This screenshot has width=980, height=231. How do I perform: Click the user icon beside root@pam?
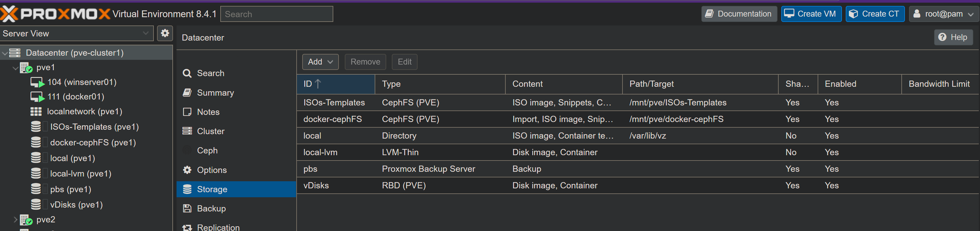pos(917,14)
